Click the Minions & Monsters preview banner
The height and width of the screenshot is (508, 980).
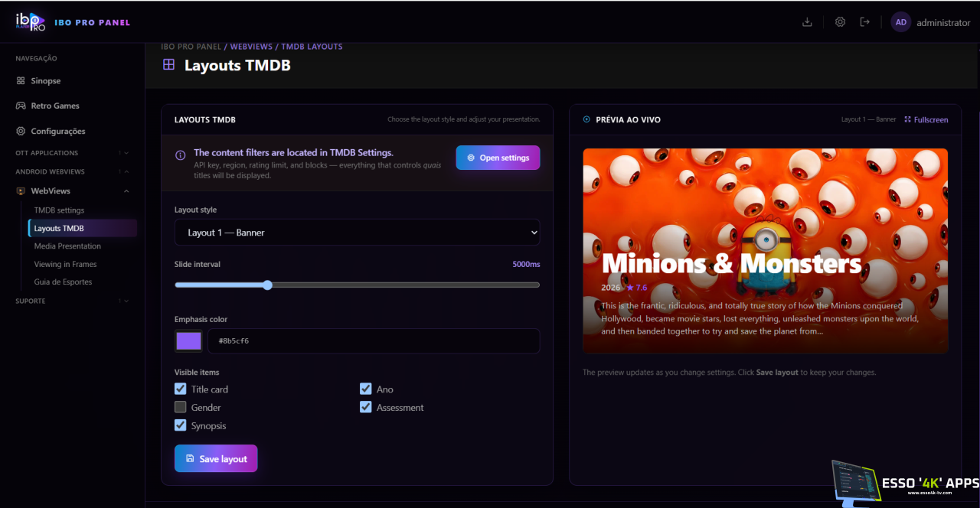pyautogui.click(x=766, y=251)
